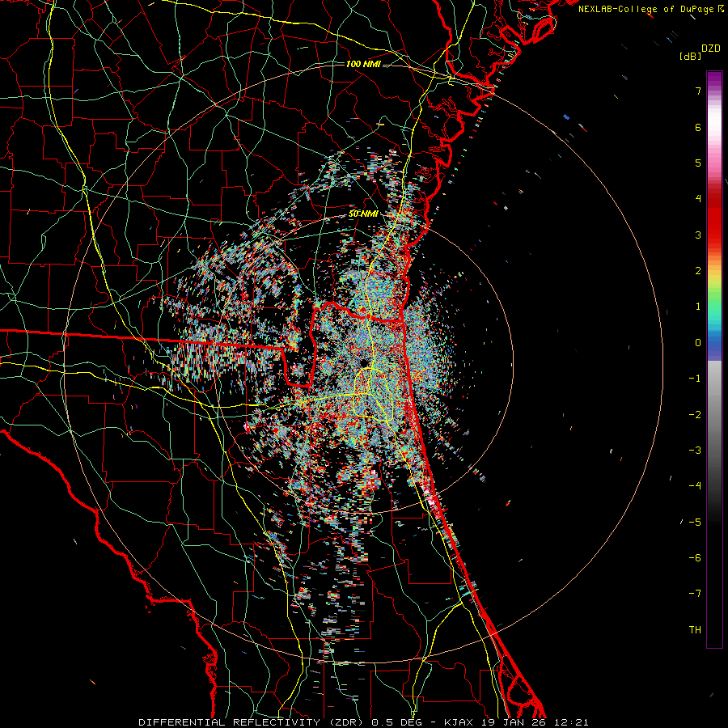This screenshot has width=728, height=728.
Task: Click the 1 dB scale value
Action: 698,307
